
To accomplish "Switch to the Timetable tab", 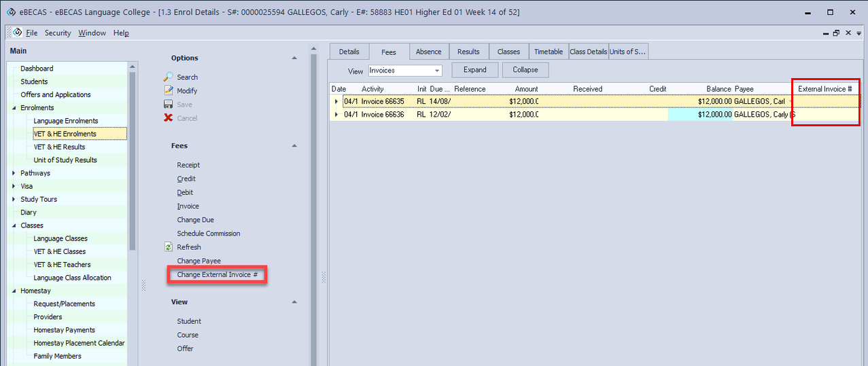I will (548, 52).
